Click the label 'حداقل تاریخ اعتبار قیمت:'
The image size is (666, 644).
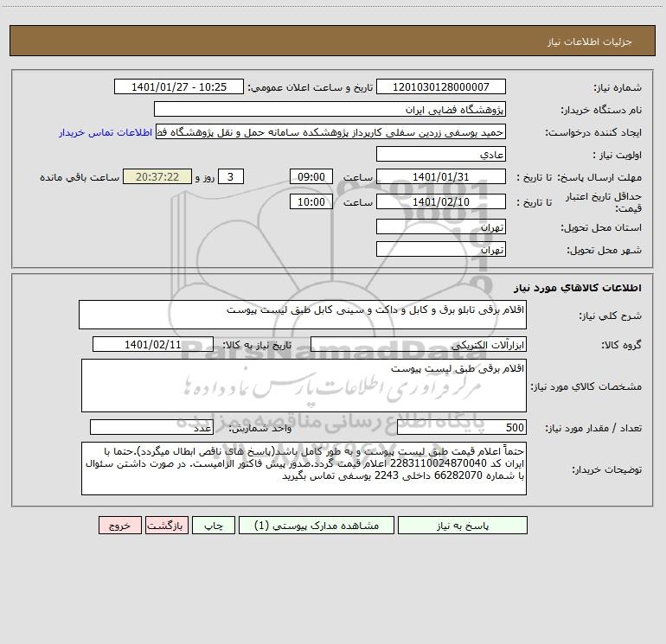pyautogui.click(x=604, y=202)
